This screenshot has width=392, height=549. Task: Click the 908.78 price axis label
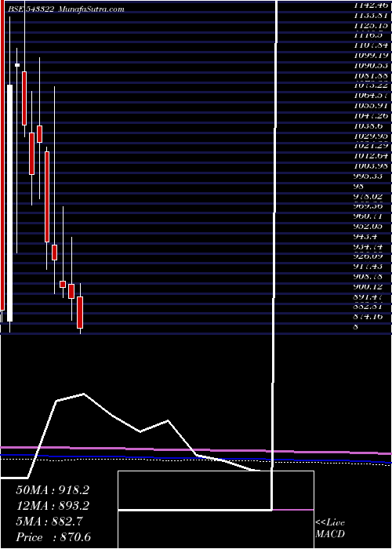pos(368,277)
